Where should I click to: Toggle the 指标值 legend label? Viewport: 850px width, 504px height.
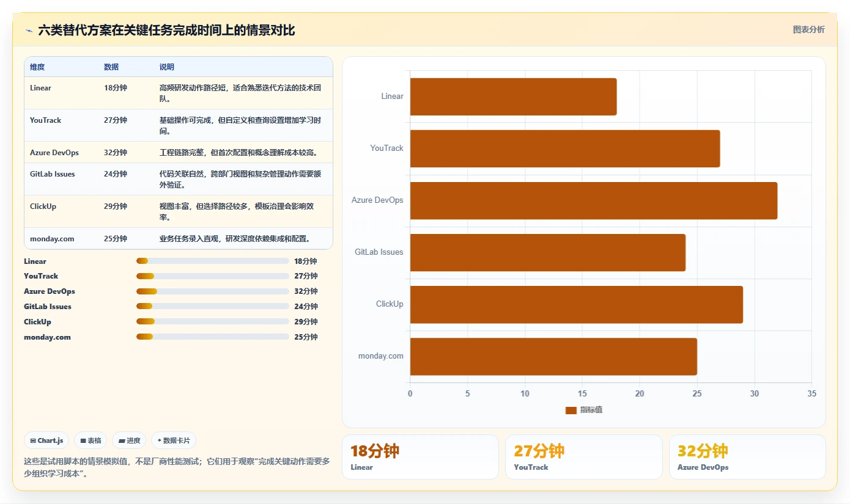click(591, 410)
